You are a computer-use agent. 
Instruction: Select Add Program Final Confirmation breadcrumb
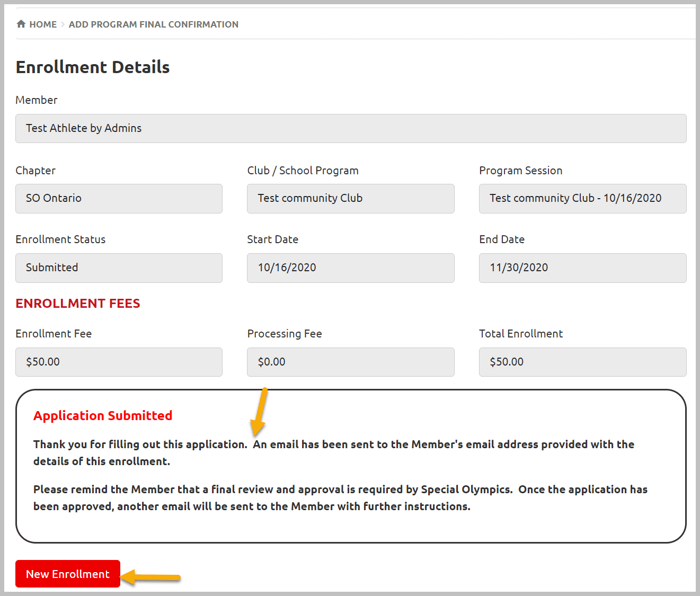[x=154, y=24]
